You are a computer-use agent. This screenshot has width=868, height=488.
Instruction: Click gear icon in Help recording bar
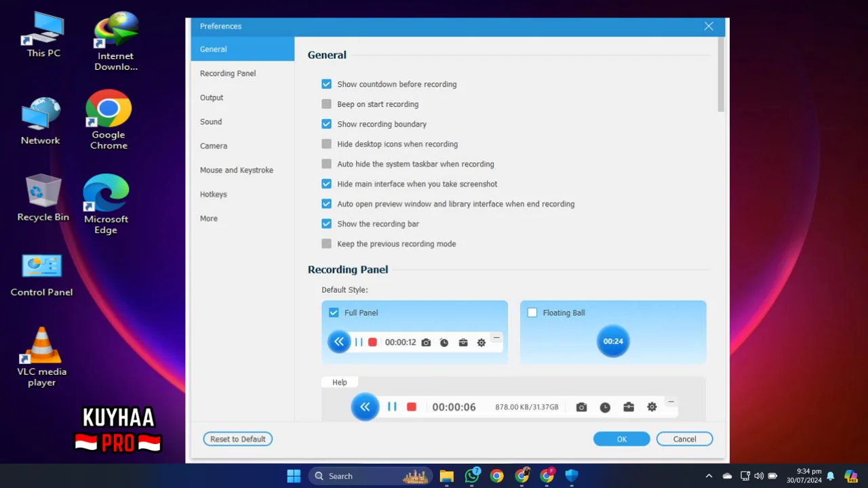[652, 407]
